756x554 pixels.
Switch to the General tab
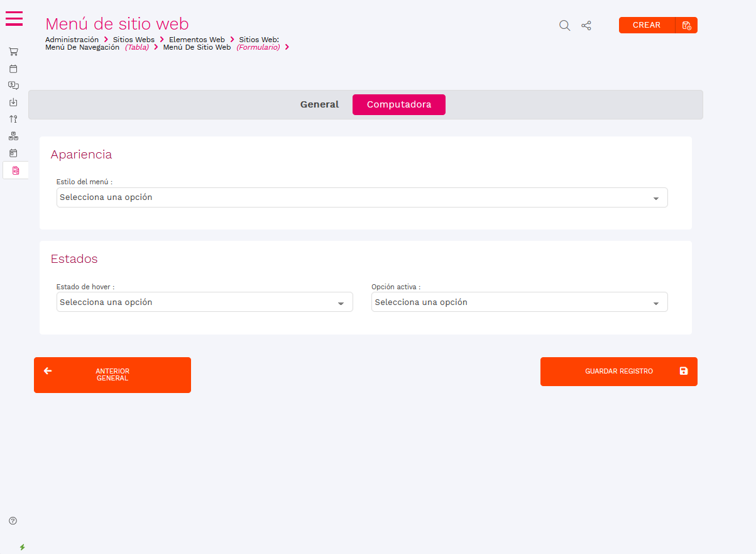tap(319, 105)
